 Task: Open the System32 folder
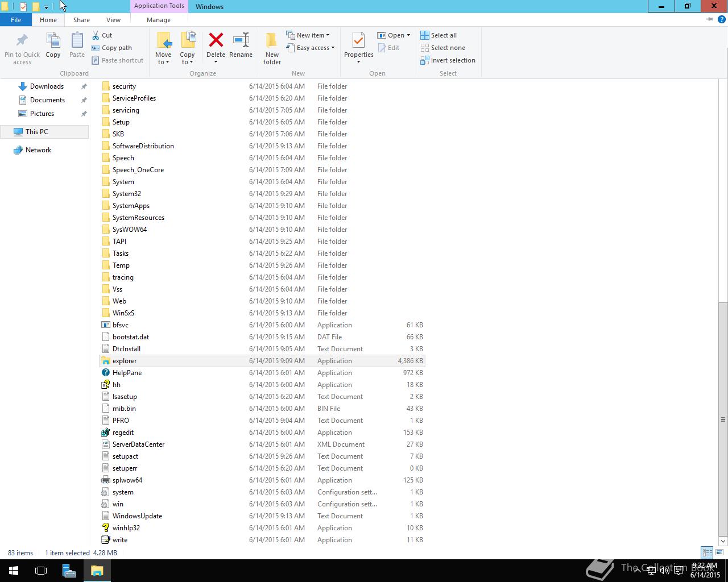click(262, 194)
